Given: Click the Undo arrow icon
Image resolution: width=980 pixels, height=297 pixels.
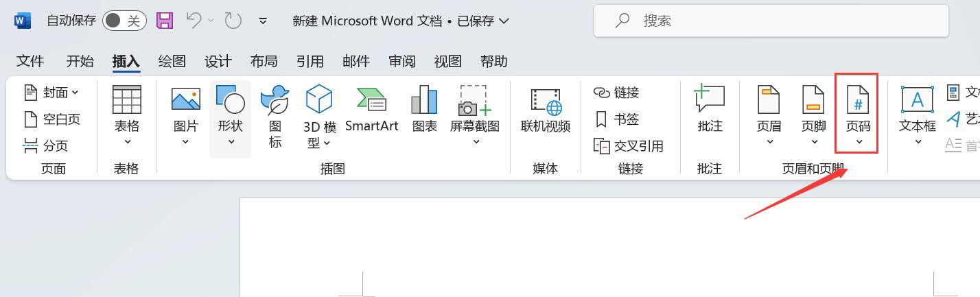Looking at the screenshot, I should pos(194,21).
